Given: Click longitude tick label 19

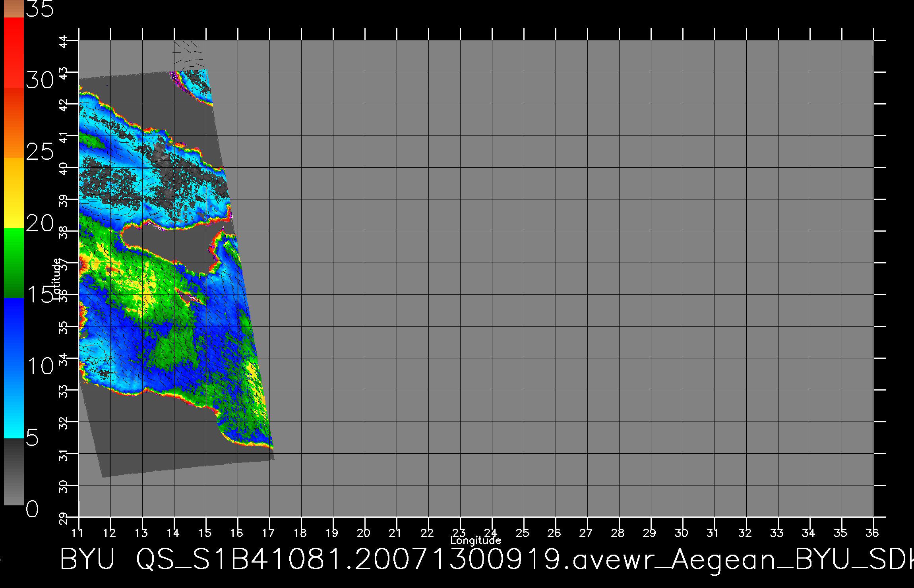Looking at the screenshot, I should coord(332,533).
